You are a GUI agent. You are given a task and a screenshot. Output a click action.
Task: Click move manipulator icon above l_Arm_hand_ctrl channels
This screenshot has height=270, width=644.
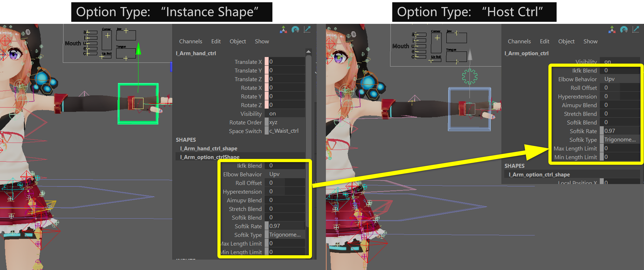[283, 30]
